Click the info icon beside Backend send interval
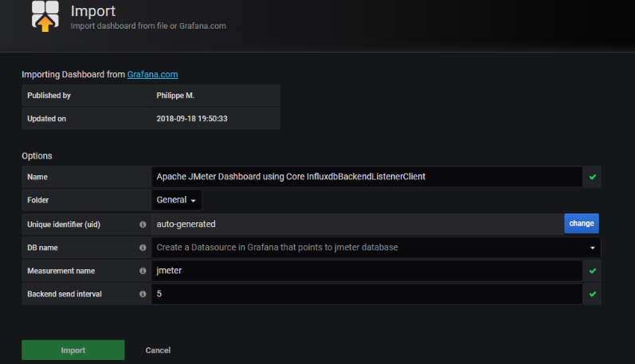This screenshot has height=364, width=635. point(143,294)
